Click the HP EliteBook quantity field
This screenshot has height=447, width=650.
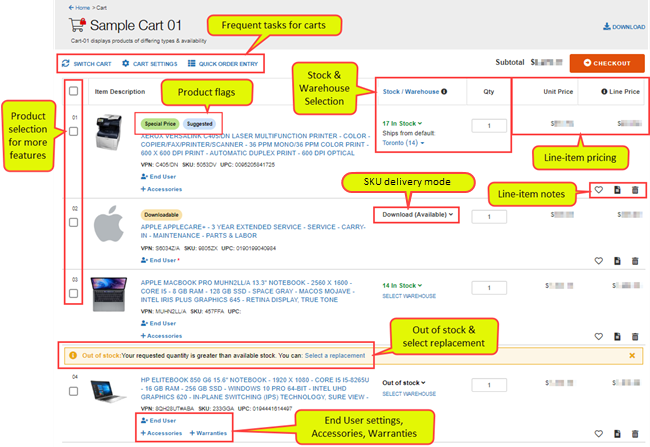click(489, 385)
